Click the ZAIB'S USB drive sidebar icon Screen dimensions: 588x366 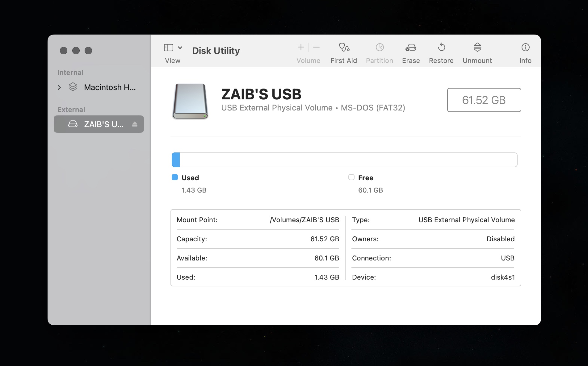(73, 124)
